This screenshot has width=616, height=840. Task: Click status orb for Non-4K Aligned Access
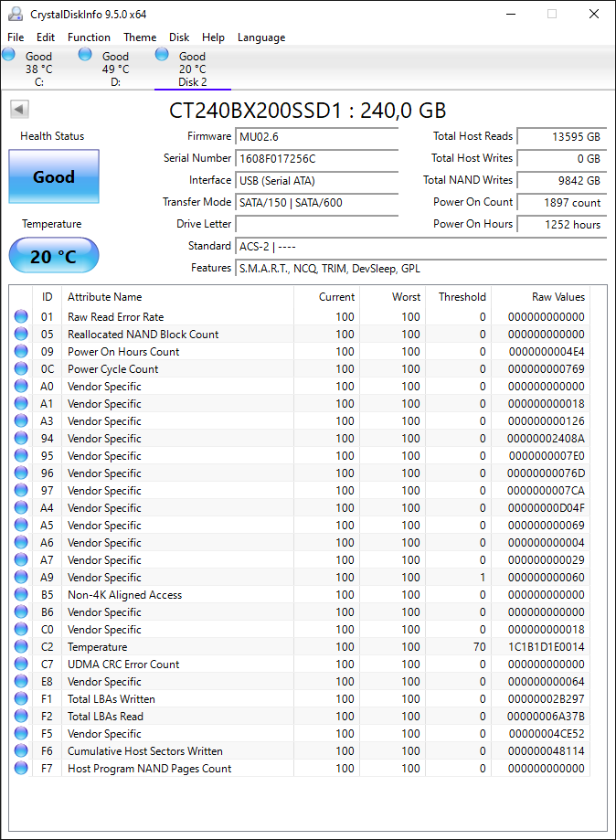coord(21,595)
